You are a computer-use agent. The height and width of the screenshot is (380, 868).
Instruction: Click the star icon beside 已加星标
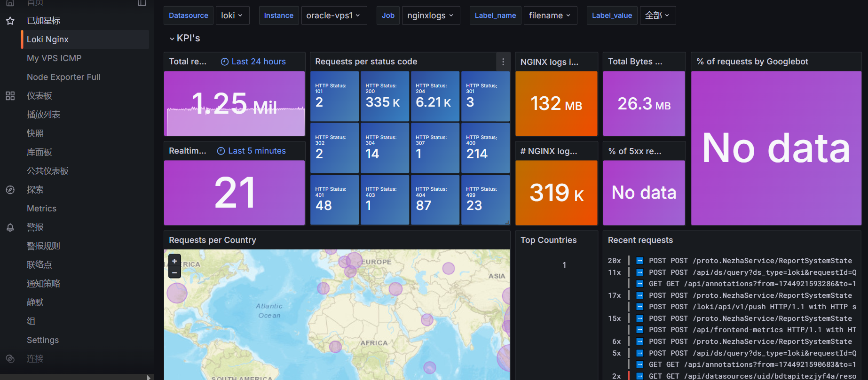click(x=10, y=21)
